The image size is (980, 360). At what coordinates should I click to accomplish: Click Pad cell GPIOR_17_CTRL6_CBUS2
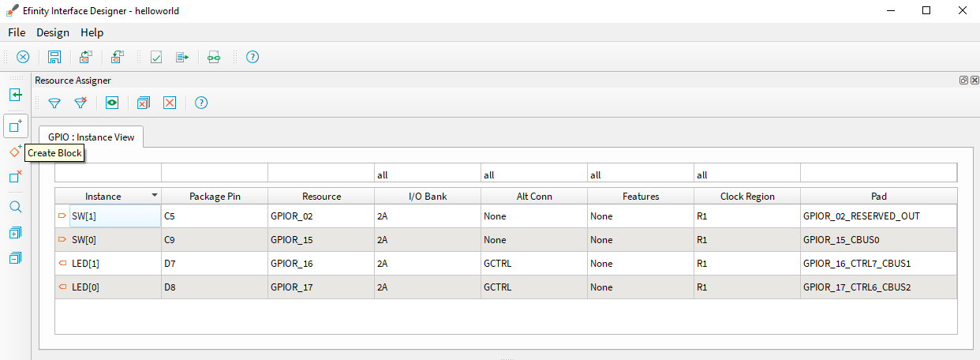pyautogui.click(x=879, y=287)
